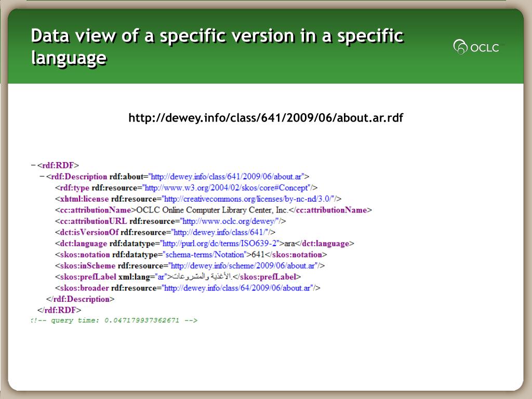Click the Arabic prefLabel text
This screenshot has width=532, height=399.
coord(202,277)
